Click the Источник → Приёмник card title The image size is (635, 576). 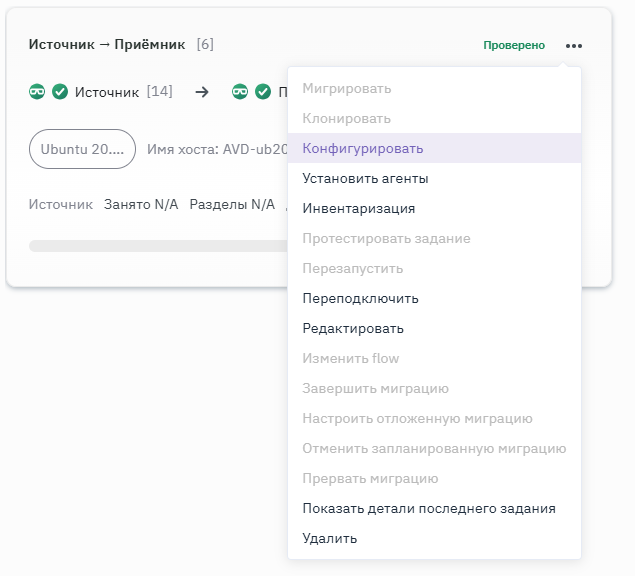click(109, 45)
